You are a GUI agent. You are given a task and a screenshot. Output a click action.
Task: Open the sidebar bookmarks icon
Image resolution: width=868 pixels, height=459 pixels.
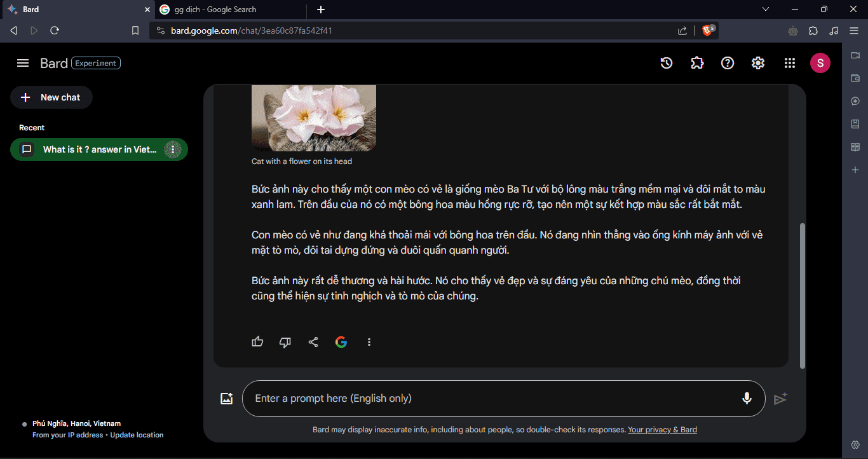(x=855, y=124)
